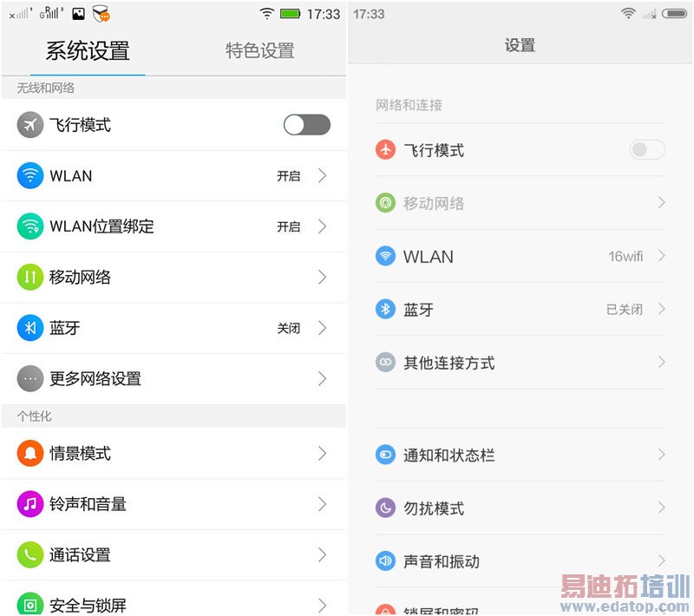Open 铃声和音量 chevron arrow
Screen dimensions: 694x616
click(323, 503)
